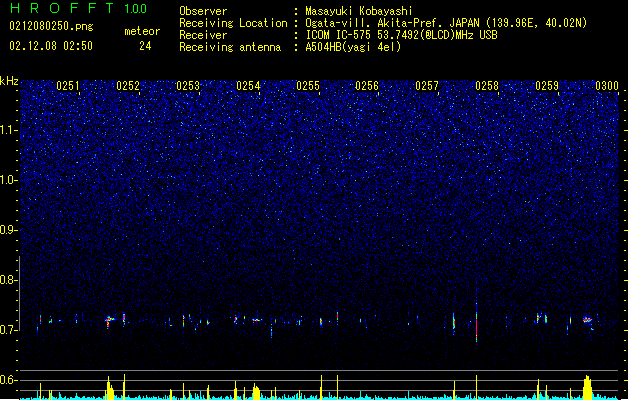Click the 0259 time marker
629x400 pixels.
point(547,86)
